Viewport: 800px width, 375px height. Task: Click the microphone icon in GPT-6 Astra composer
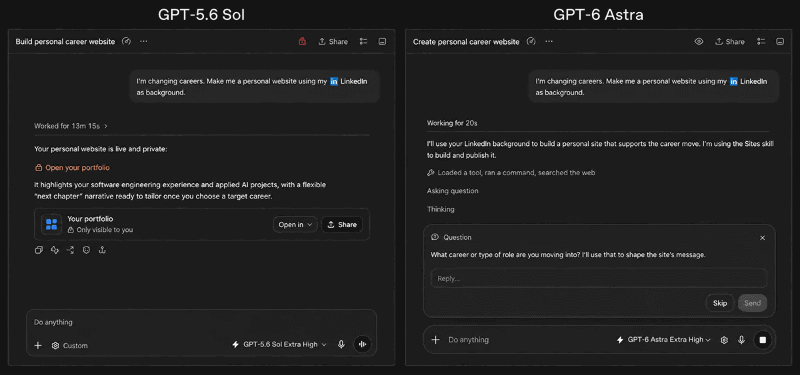[741, 340]
